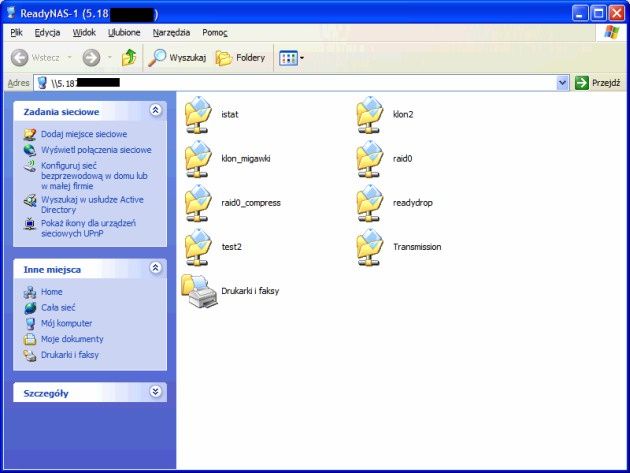Screen dimensions: 630x473
Task: Click the Wyświetl połączenia sieciowe link
Action: (96, 150)
